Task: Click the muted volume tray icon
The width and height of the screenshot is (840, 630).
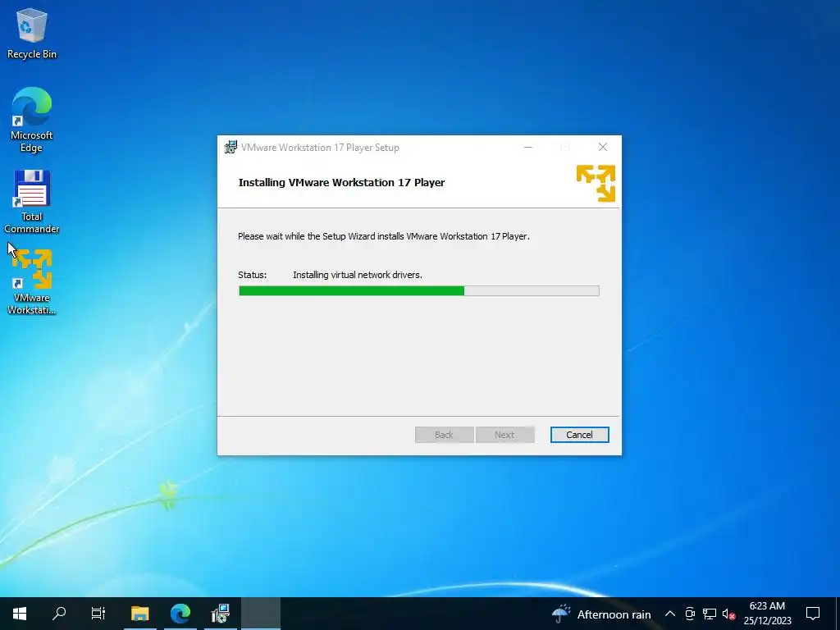Action: (x=728, y=614)
